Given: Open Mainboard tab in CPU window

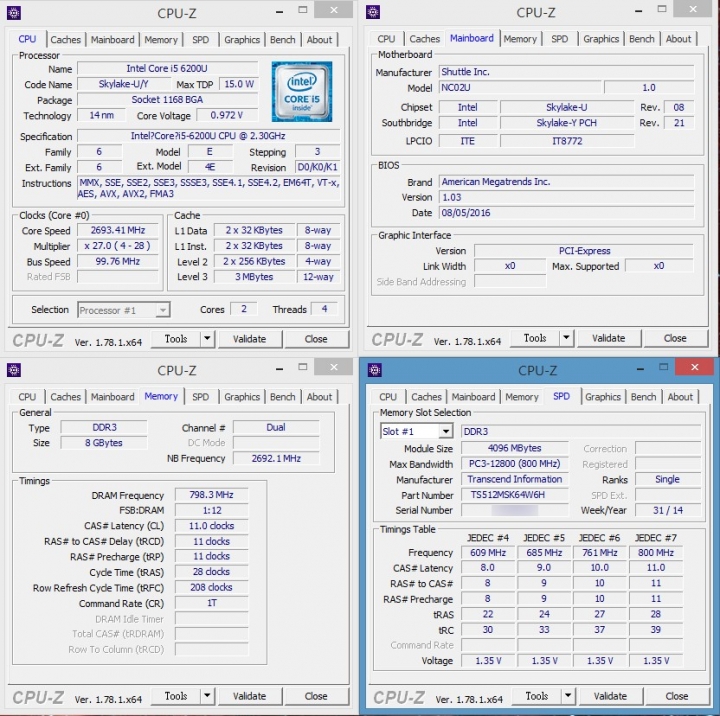Looking at the screenshot, I should pos(112,40).
